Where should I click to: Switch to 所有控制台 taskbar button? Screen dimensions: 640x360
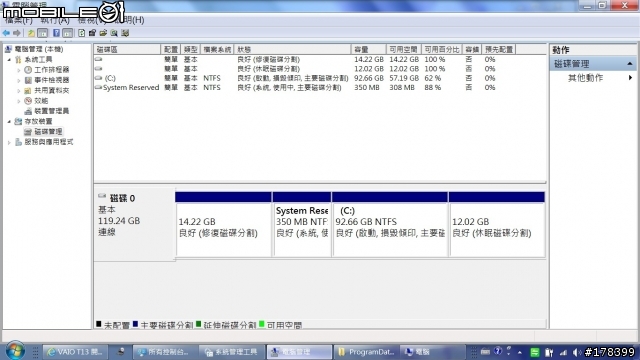165,352
